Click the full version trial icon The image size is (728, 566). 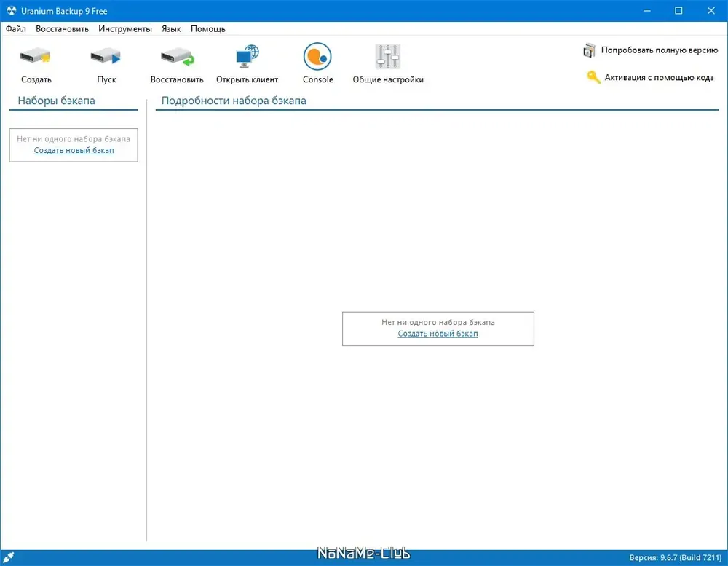590,50
